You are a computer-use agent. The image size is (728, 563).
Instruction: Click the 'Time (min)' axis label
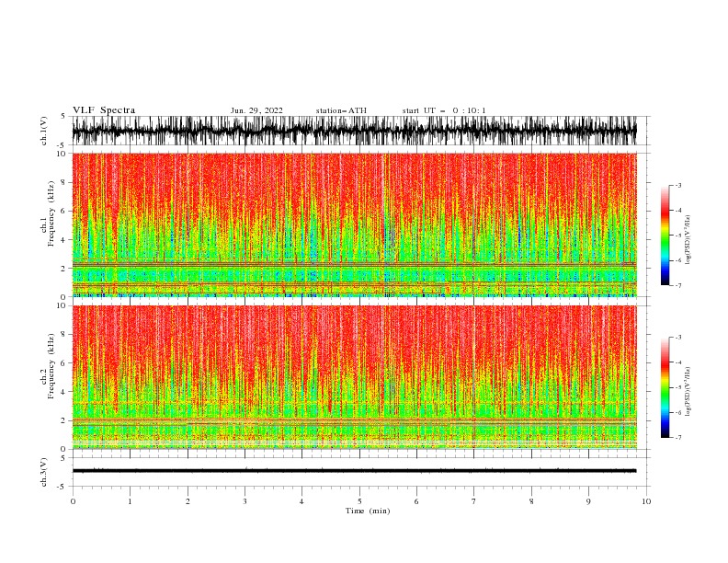368,511
